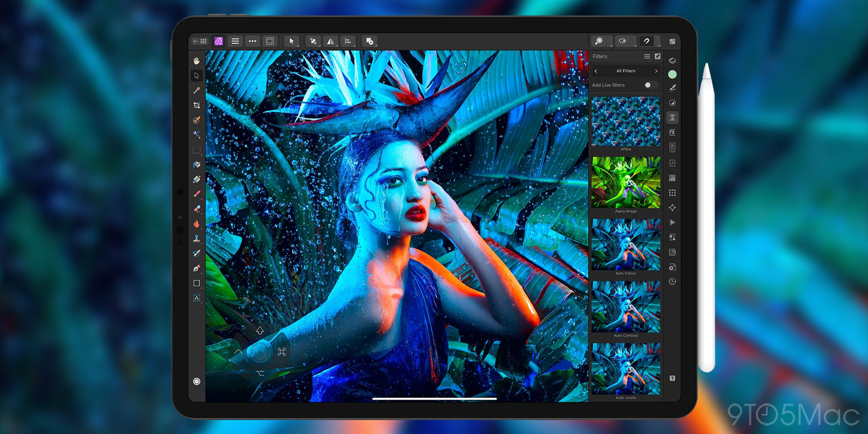This screenshot has width=868, height=434.
Task: Open the All Filters category selector
Action: coord(625,71)
